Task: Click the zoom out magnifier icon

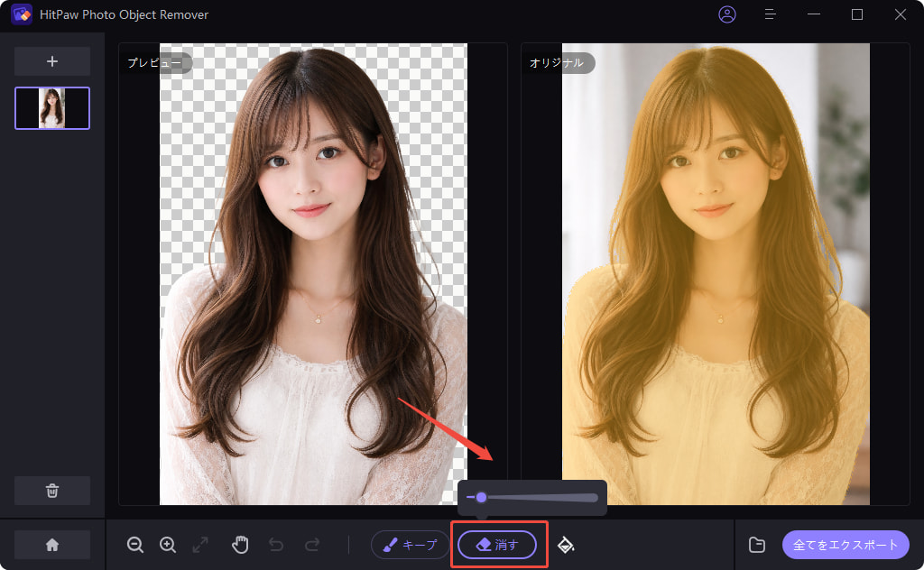Action: pyautogui.click(x=135, y=545)
